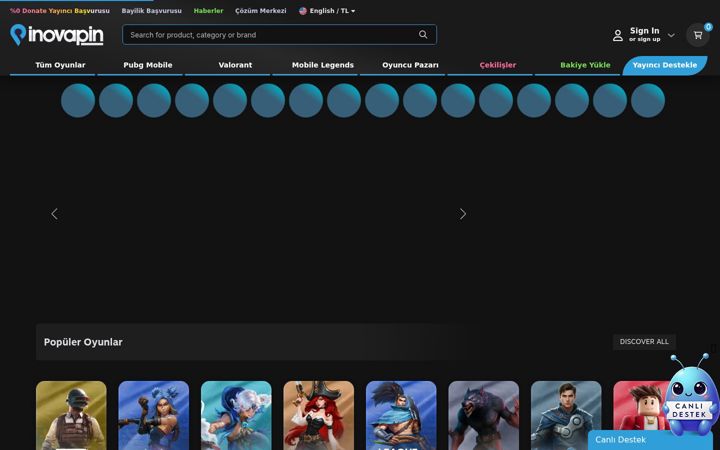Open the werewolf game thumbnail
Screen dimensions: 720x450
pos(484,415)
